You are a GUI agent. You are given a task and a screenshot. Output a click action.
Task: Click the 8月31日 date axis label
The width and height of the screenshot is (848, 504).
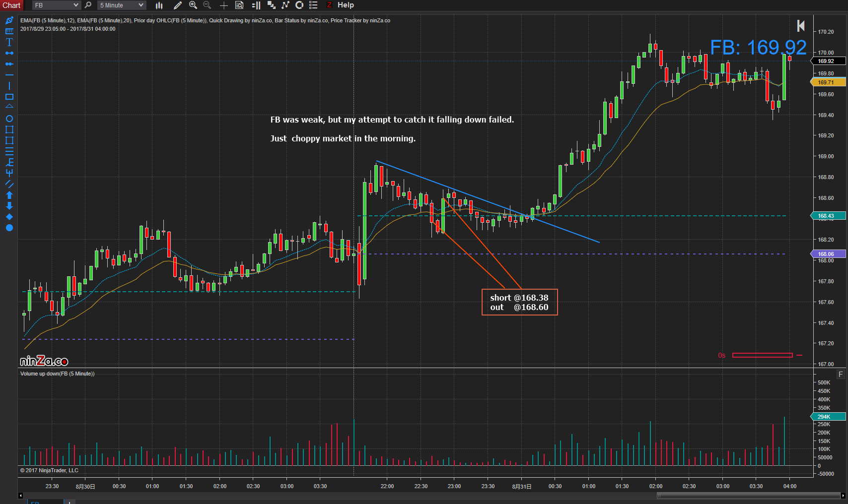[522, 486]
